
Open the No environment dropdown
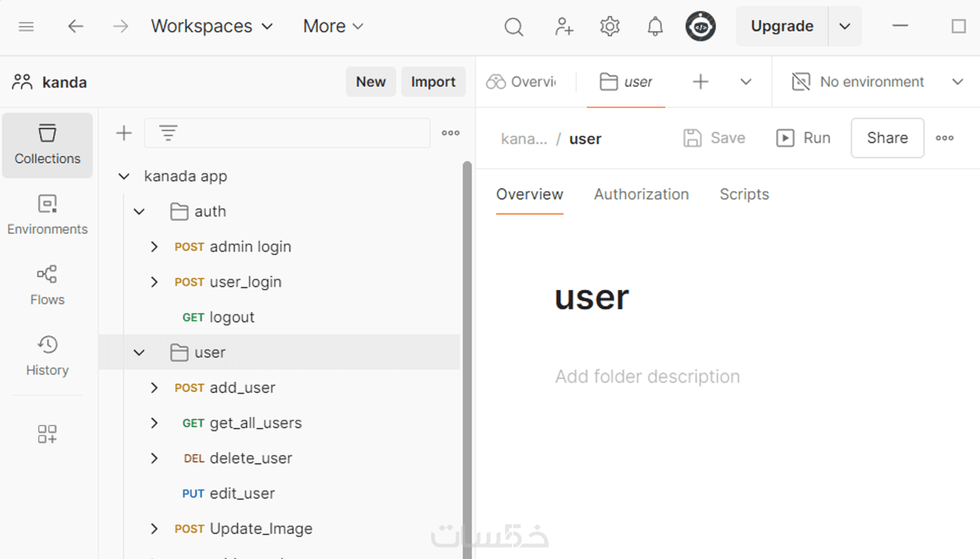[877, 82]
